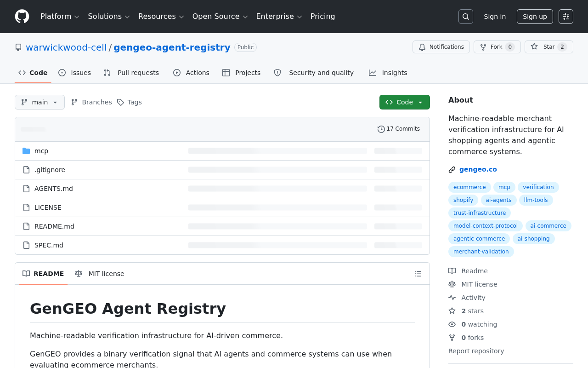Open the AGENTS.md file name
The image size is (588, 368).
pyautogui.click(x=54, y=189)
